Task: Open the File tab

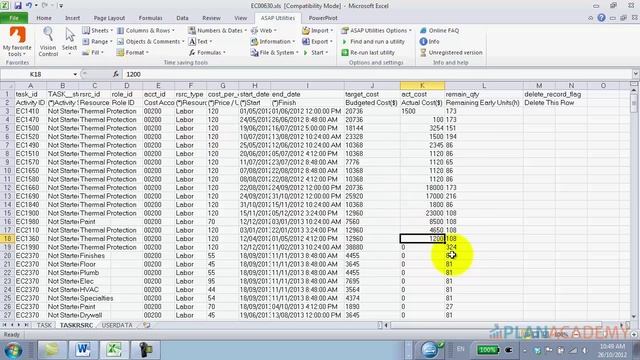Action: (x=14, y=18)
